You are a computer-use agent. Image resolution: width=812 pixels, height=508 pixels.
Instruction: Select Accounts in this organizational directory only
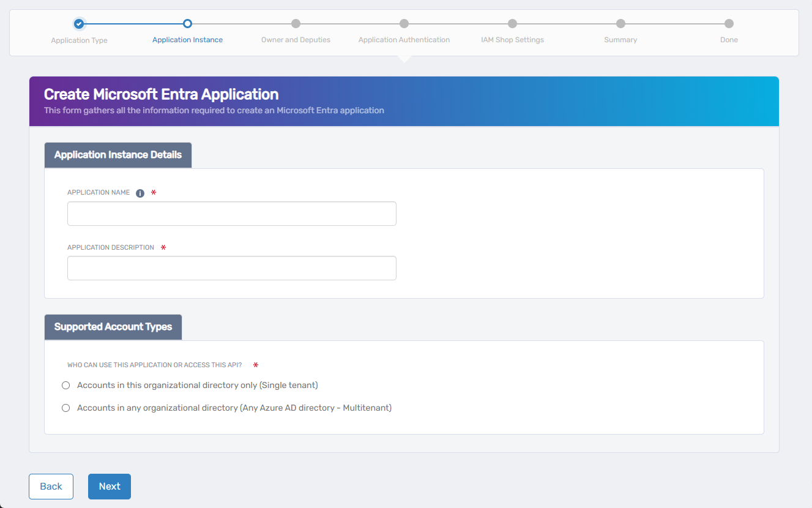[65, 385]
